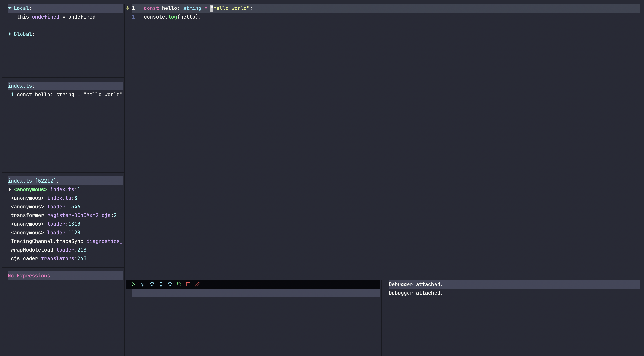The height and width of the screenshot is (356, 644).
Task: Select stack frame <anonymous> loader:1546
Action: pos(46,207)
